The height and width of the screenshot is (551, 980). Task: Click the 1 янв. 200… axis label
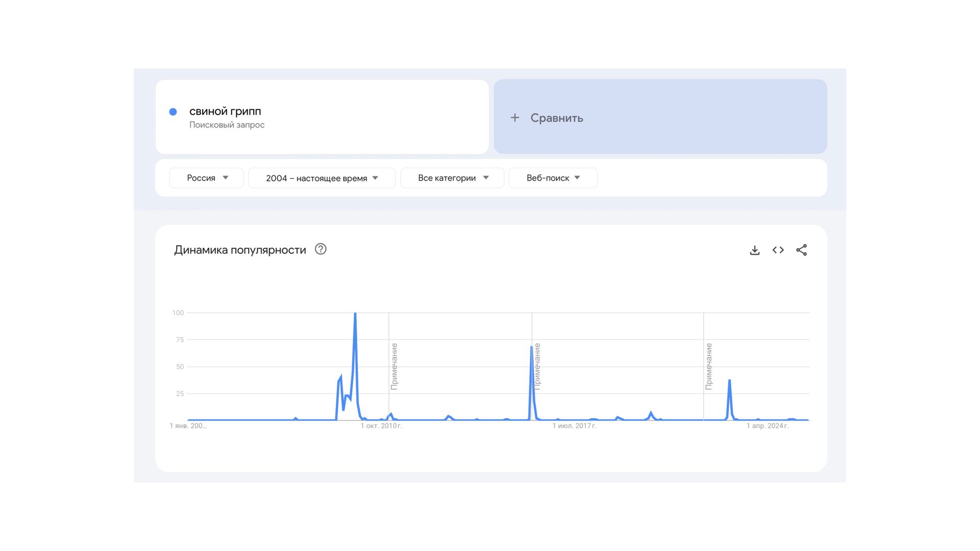188,426
